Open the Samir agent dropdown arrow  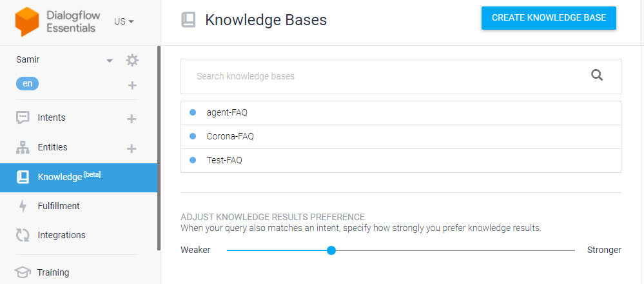(x=109, y=61)
